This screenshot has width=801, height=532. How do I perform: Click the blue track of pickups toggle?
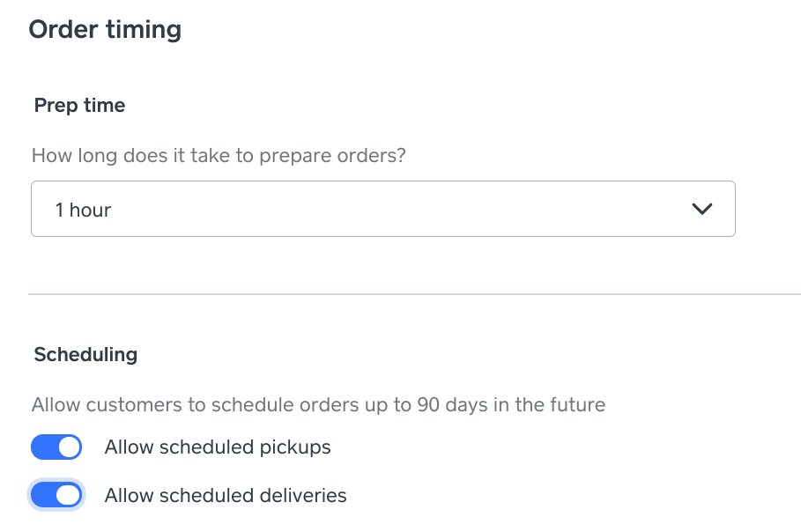click(42, 447)
